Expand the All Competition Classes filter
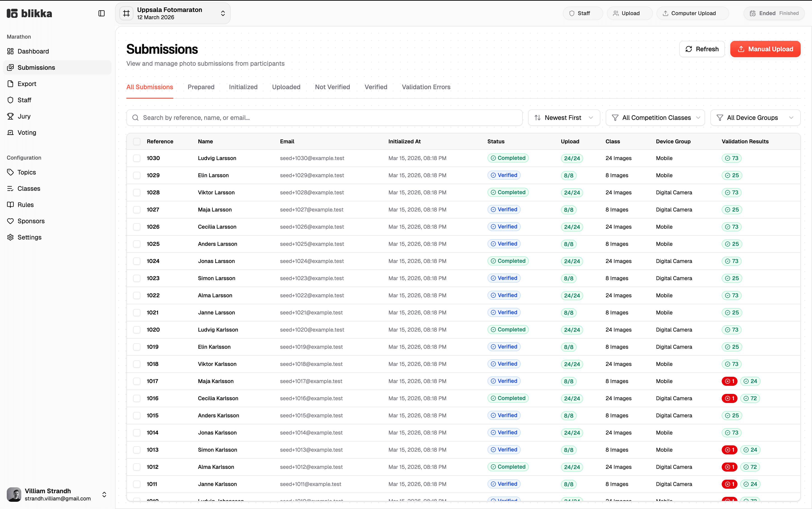 pos(655,117)
